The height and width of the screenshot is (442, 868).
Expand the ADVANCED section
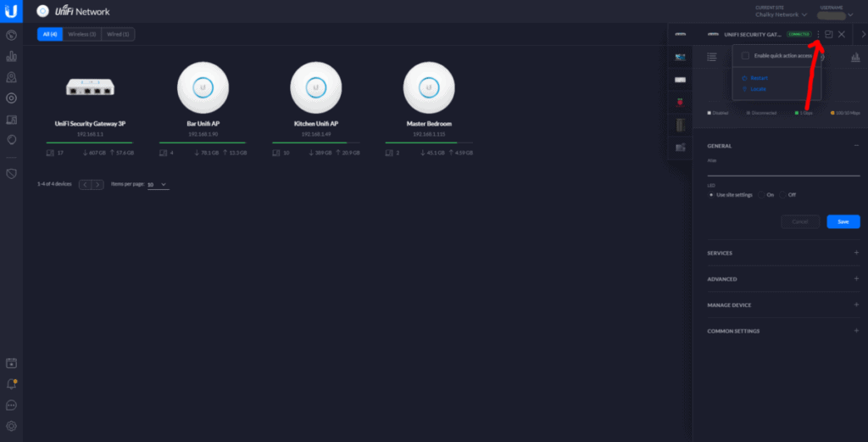pos(856,278)
